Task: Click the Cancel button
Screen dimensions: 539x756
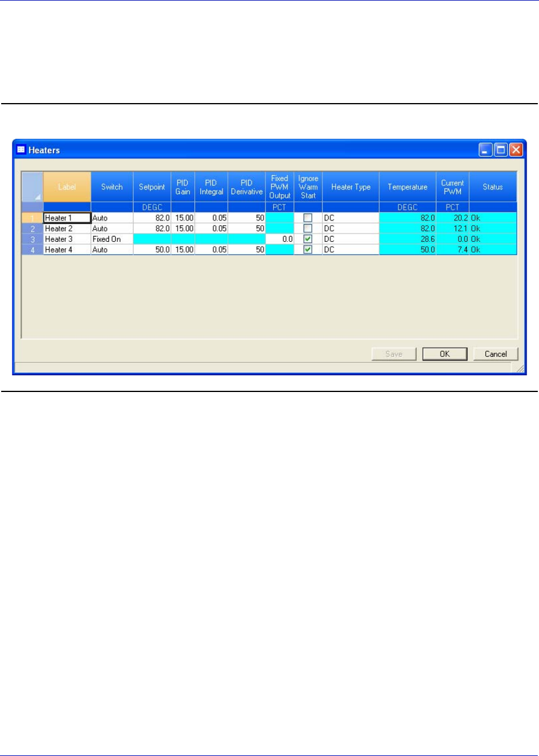Action: [496, 354]
